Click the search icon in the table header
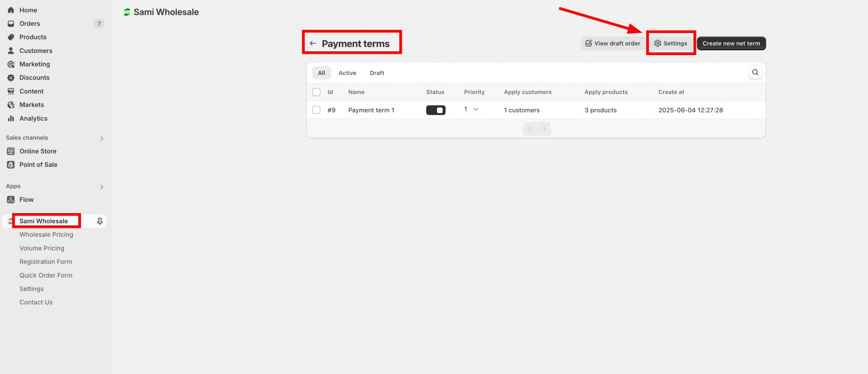The width and height of the screenshot is (868, 374). click(x=755, y=72)
